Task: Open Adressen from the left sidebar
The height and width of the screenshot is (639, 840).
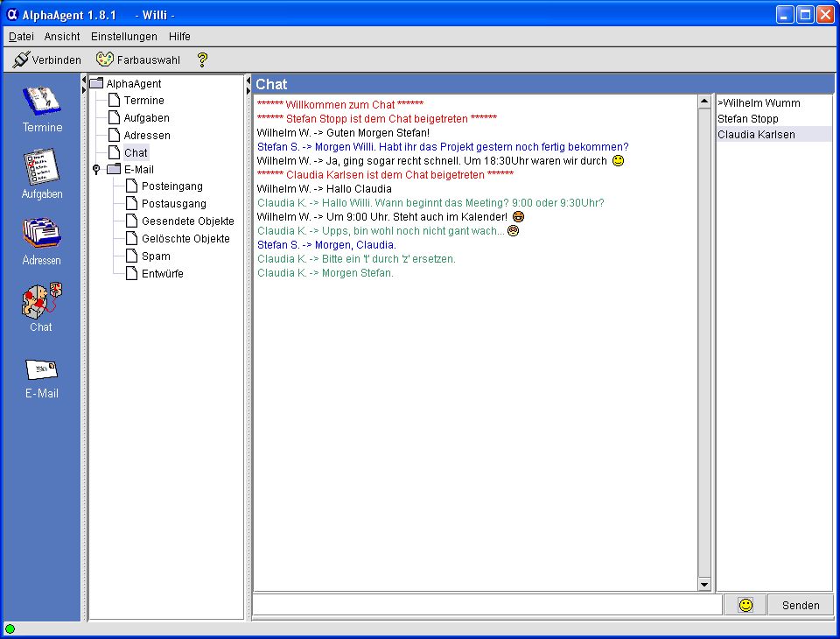Action: click(42, 240)
